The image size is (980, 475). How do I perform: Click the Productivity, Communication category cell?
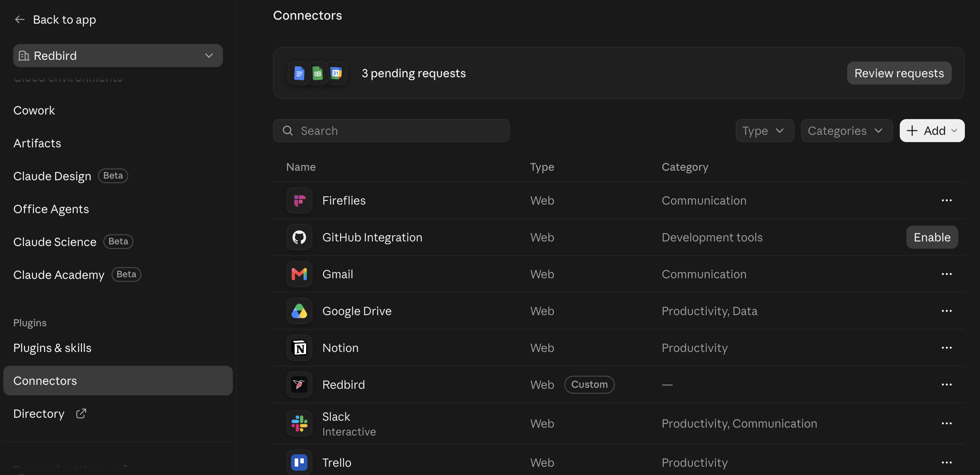tap(739, 424)
